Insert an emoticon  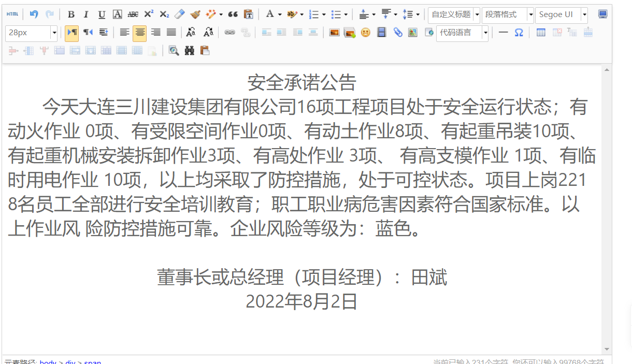click(x=366, y=33)
